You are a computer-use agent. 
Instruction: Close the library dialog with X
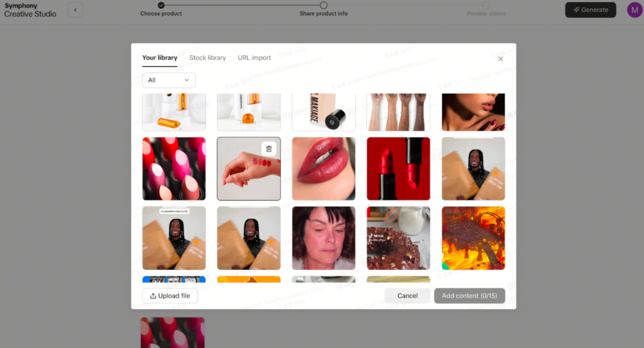500,59
